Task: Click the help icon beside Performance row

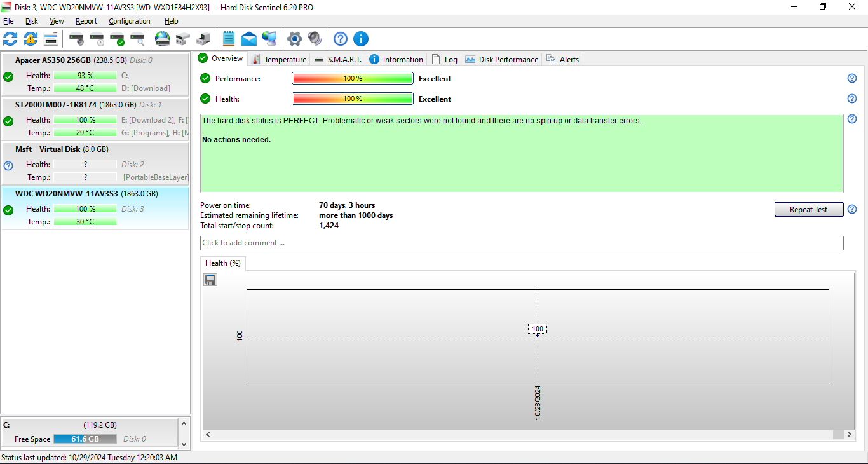Action: coord(852,78)
